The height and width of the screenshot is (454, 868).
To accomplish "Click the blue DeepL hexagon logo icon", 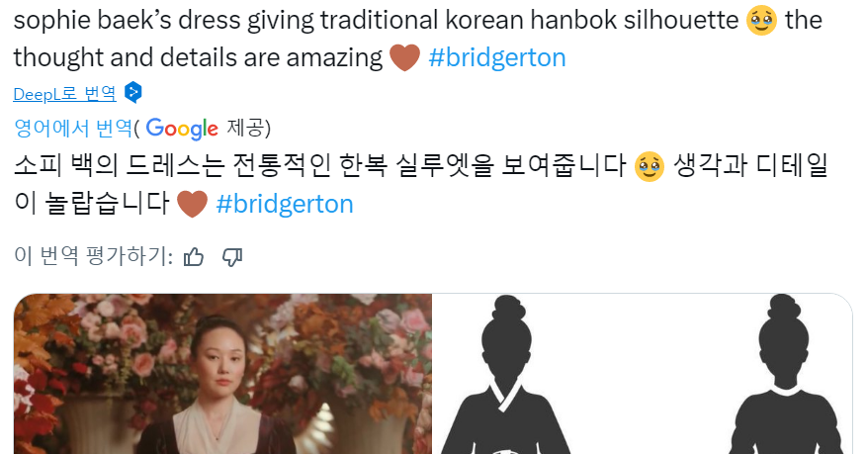I will tap(132, 92).
